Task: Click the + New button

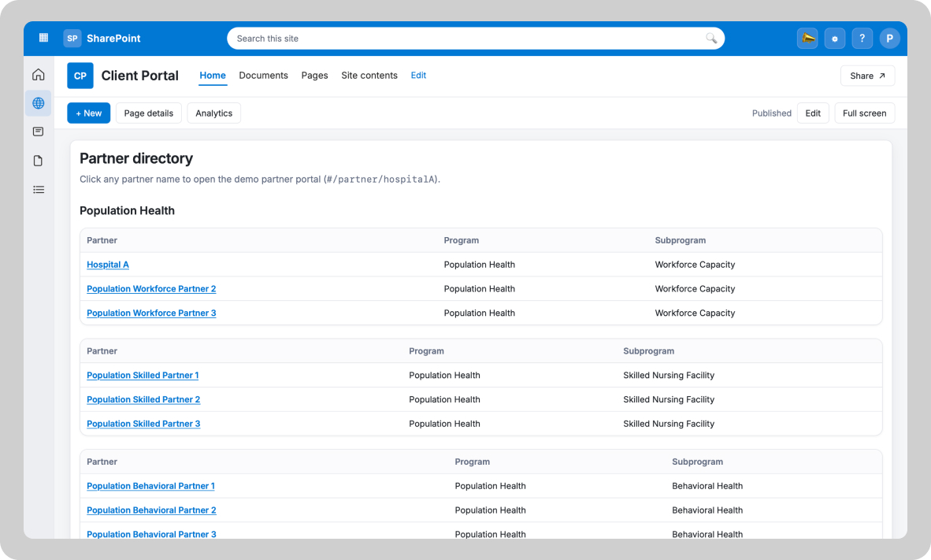Action: pos(88,113)
